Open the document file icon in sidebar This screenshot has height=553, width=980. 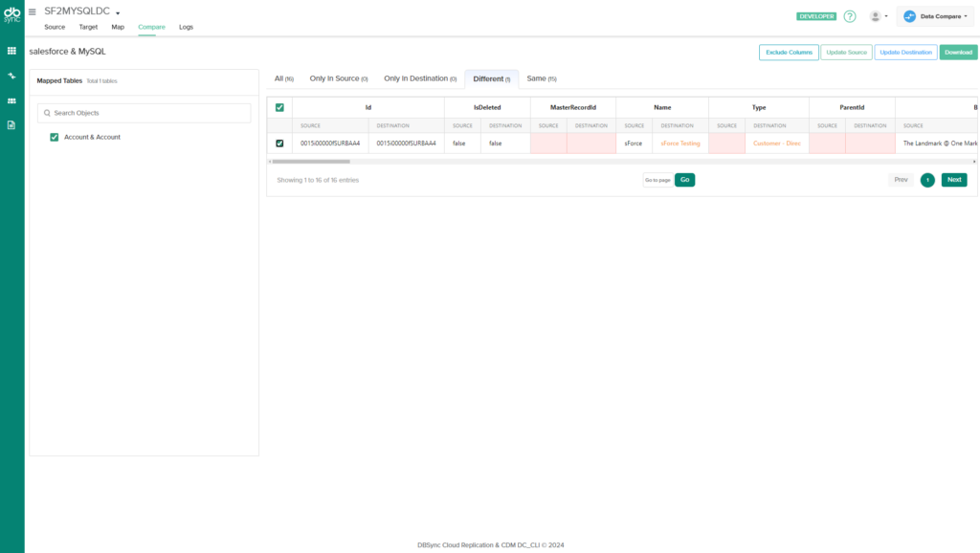point(11,125)
